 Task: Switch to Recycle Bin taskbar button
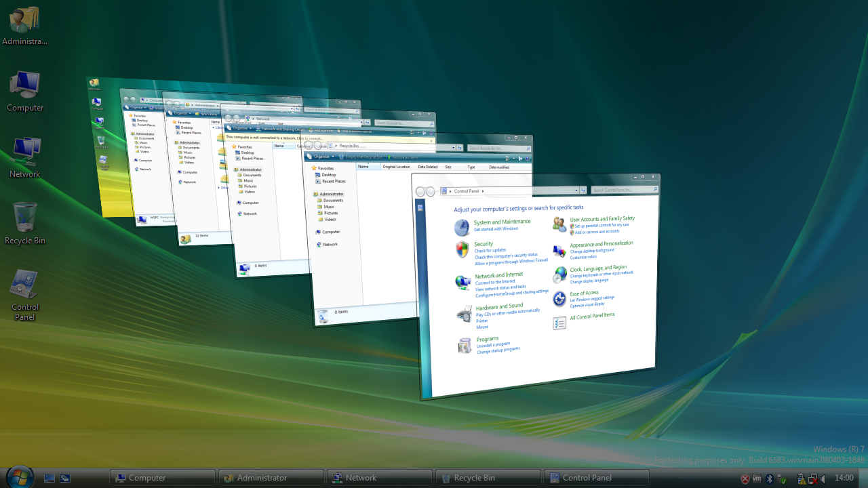(x=488, y=478)
